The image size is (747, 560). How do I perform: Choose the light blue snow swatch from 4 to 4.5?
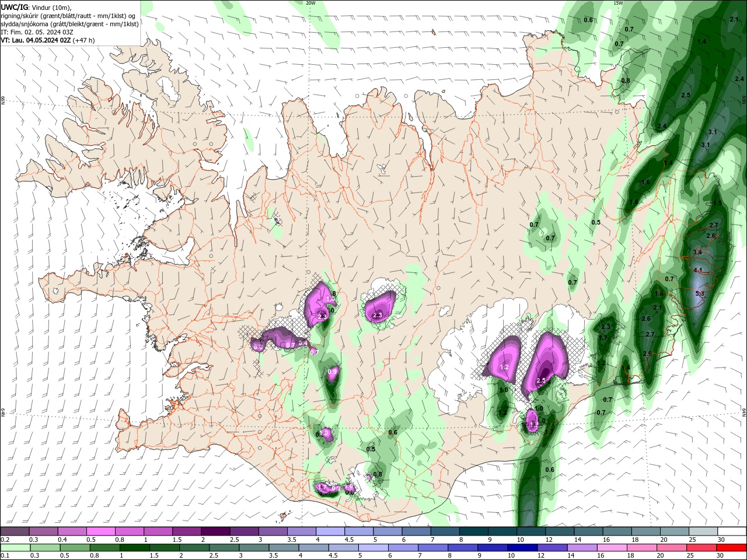tap(330, 531)
